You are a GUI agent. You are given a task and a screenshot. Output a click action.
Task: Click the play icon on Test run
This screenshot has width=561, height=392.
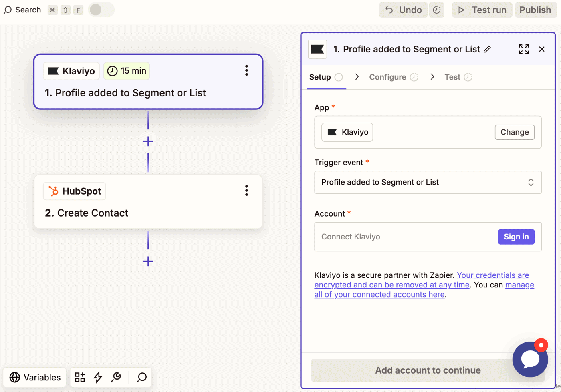461,10
